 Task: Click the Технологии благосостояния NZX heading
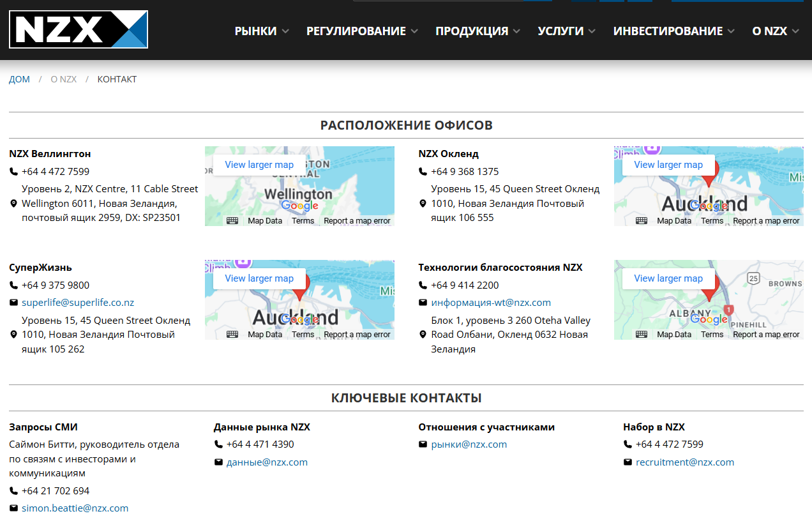pyautogui.click(x=500, y=268)
